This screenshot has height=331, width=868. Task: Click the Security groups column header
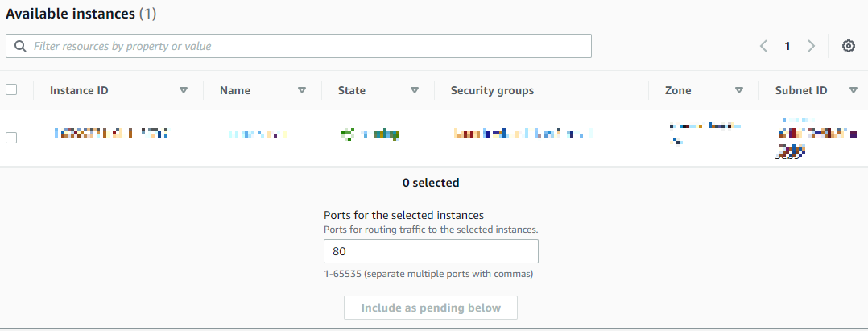click(x=492, y=90)
